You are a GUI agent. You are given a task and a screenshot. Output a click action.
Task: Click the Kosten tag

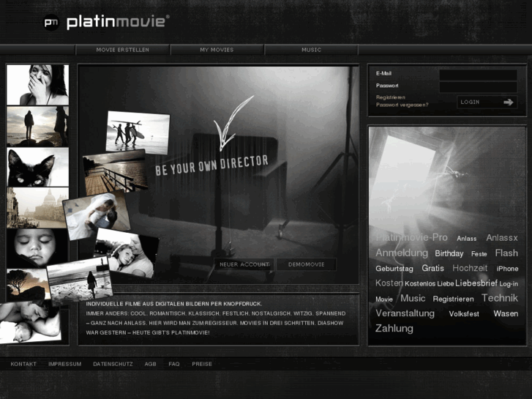[x=389, y=283]
